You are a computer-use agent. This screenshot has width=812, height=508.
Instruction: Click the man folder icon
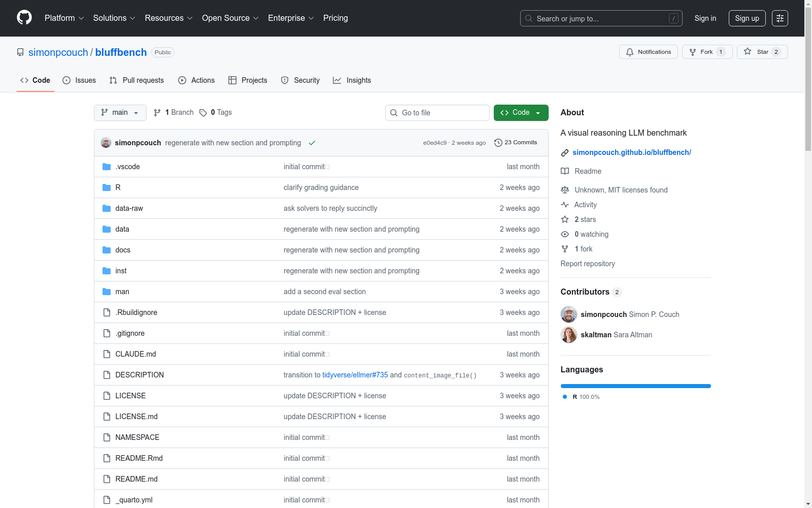click(x=107, y=292)
